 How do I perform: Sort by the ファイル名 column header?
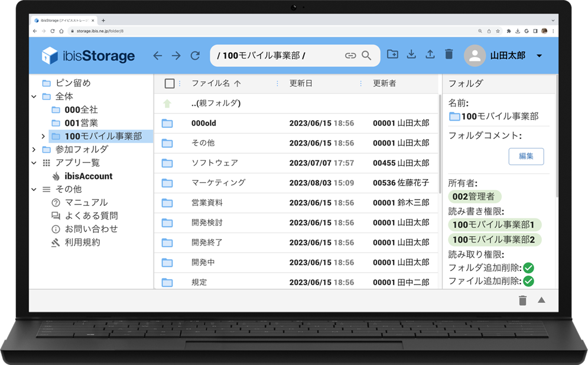tap(210, 83)
